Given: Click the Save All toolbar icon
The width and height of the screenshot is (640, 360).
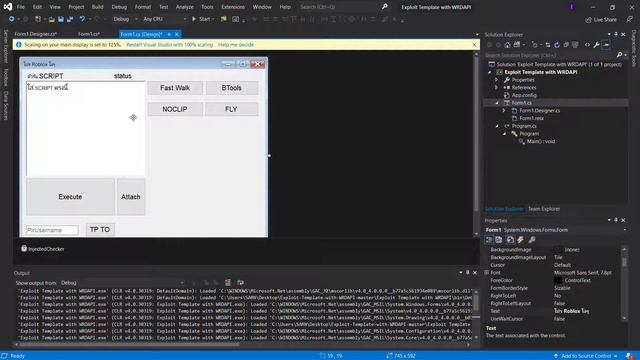Looking at the screenshot, I should click(x=70, y=19).
